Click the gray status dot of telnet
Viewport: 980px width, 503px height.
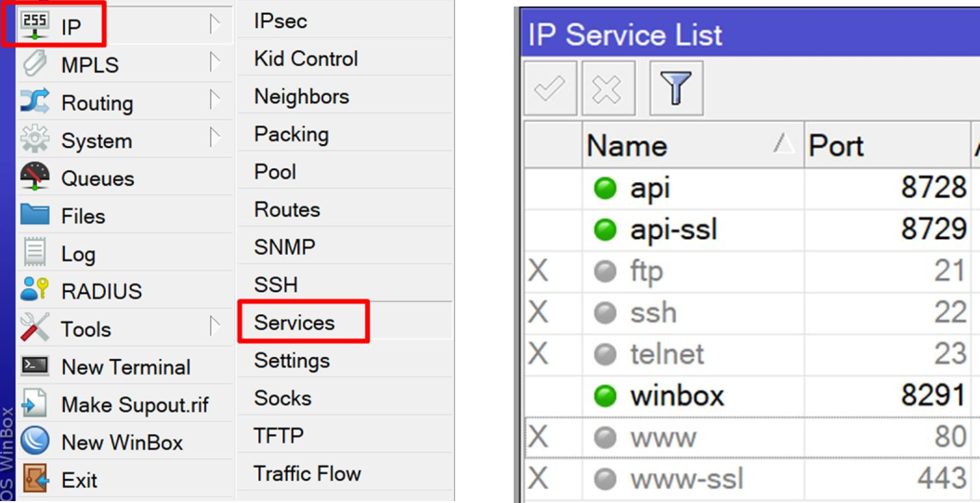point(605,354)
